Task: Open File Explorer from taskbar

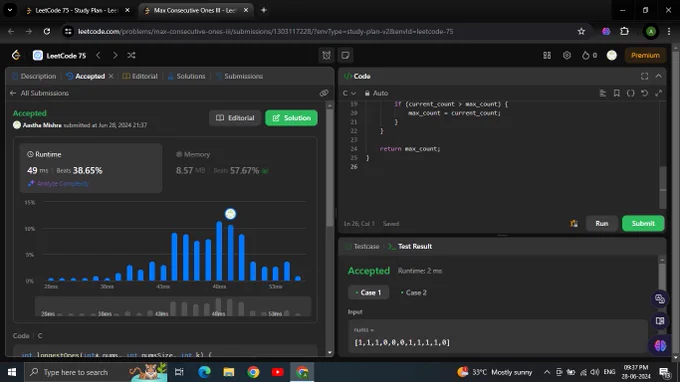Action: pos(229,372)
